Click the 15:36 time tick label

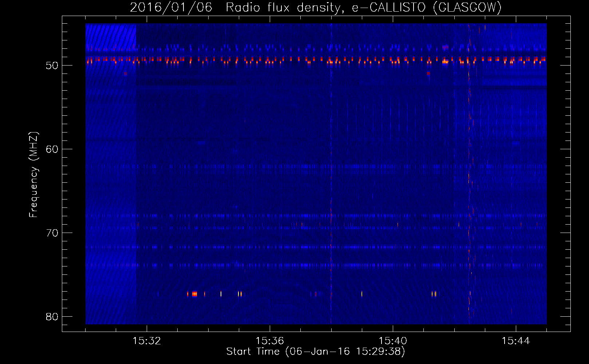click(270, 341)
